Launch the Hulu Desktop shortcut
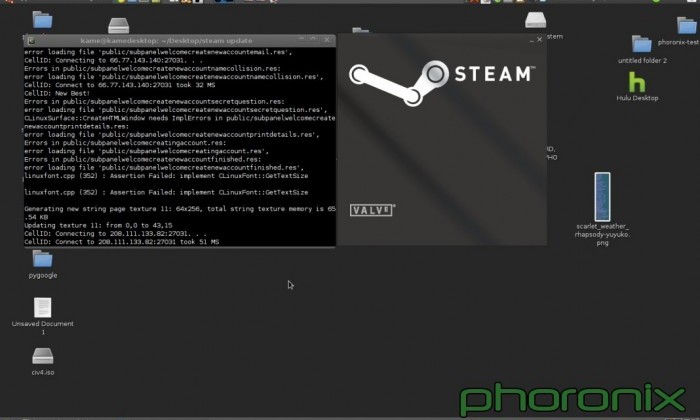Screen dimensions: 700x420 pos(637,82)
